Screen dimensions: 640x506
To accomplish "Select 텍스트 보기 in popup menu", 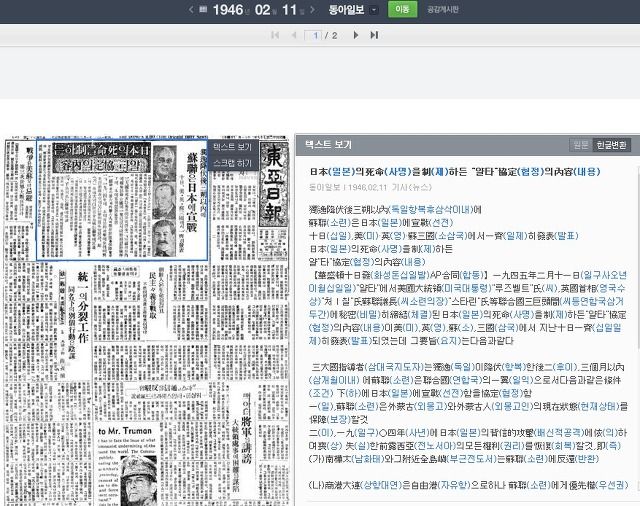I will point(233,147).
